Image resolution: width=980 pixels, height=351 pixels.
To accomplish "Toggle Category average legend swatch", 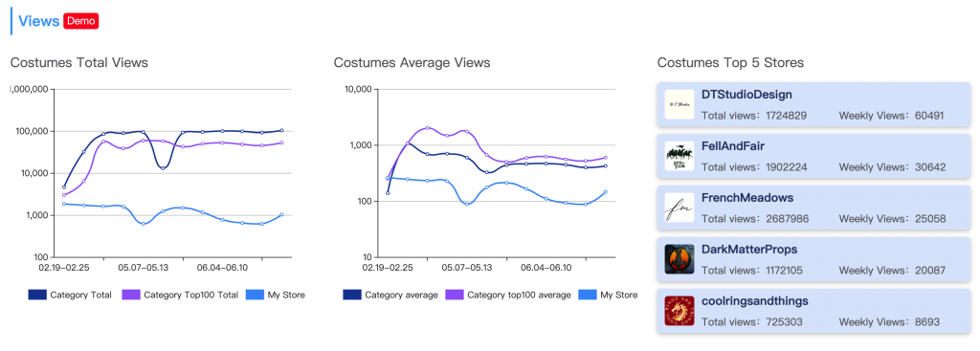I will 352,295.
